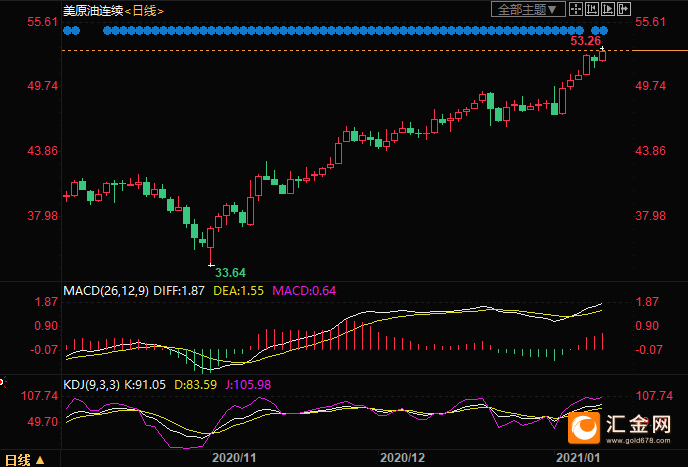Image resolution: width=688 pixels, height=467 pixels.
Task: Click the 美原油连续 instrument title
Action: pos(93,11)
